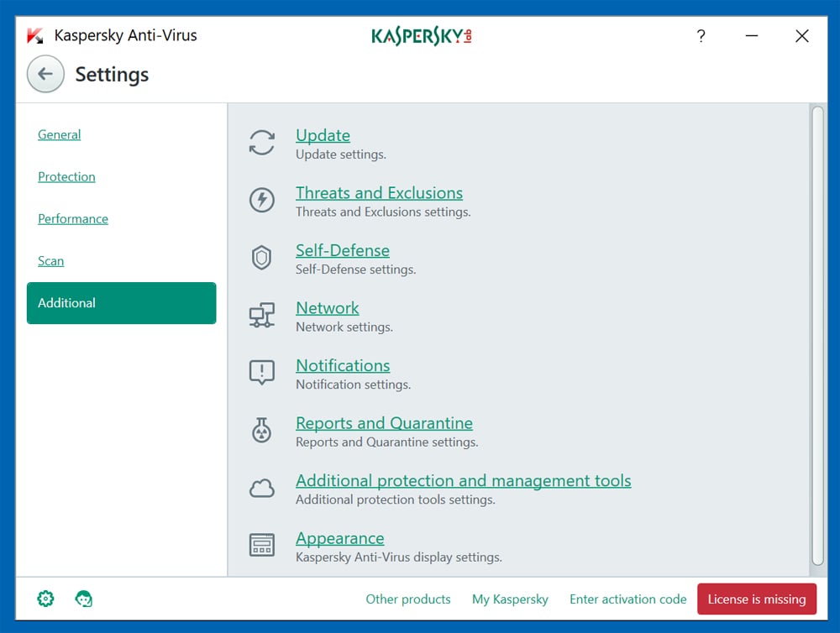The image size is (840, 633).
Task: Click the License is missing button
Action: point(757,599)
